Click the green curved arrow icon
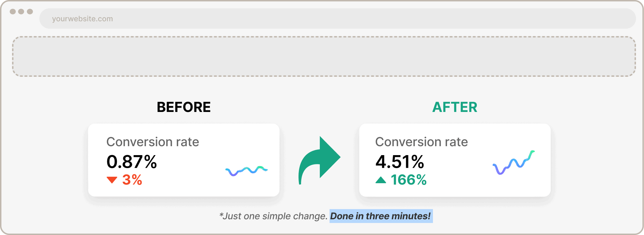Screen dimensions: 644x235 [x=319, y=160]
